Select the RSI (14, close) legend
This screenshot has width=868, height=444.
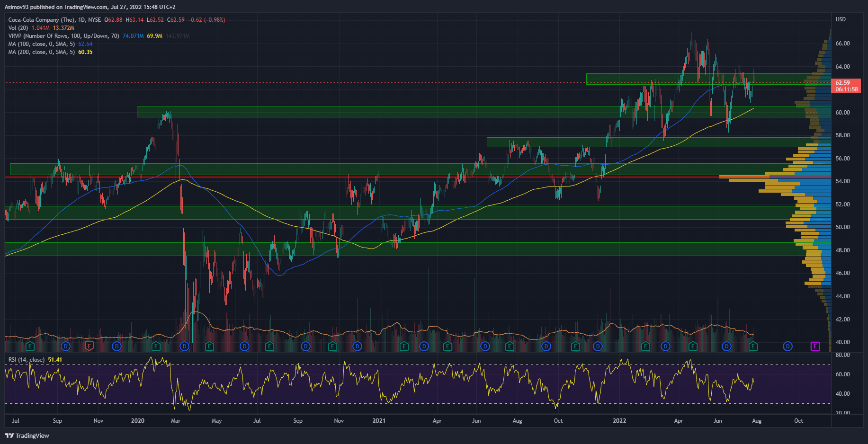[x=27, y=360]
